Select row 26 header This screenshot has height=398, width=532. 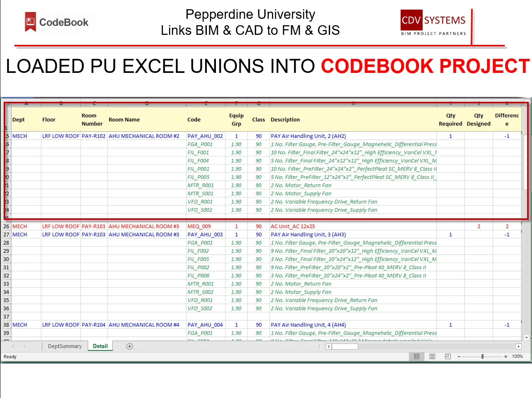click(6, 226)
